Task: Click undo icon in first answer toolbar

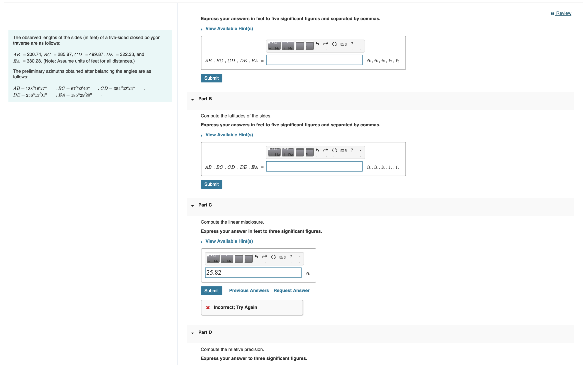Action: pos(317,44)
